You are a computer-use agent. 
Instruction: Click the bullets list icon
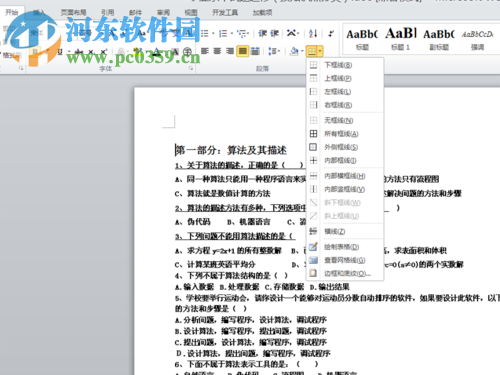tap(204, 34)
